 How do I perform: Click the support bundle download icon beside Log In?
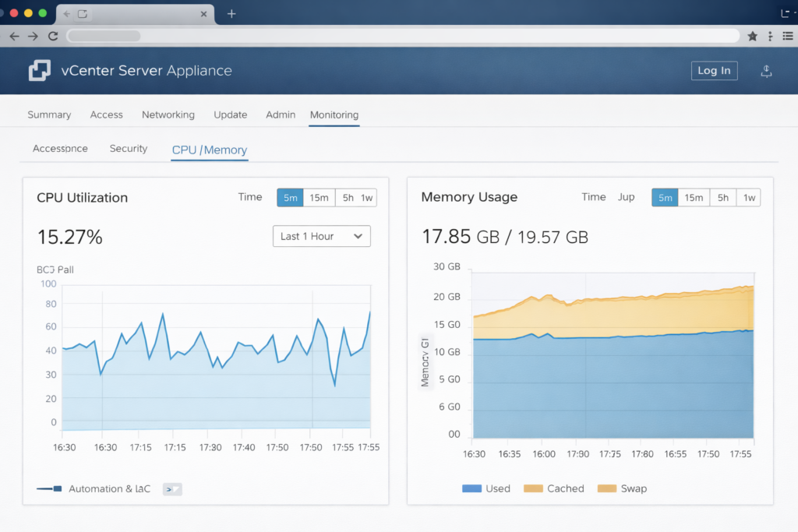[x=766, y=71]
